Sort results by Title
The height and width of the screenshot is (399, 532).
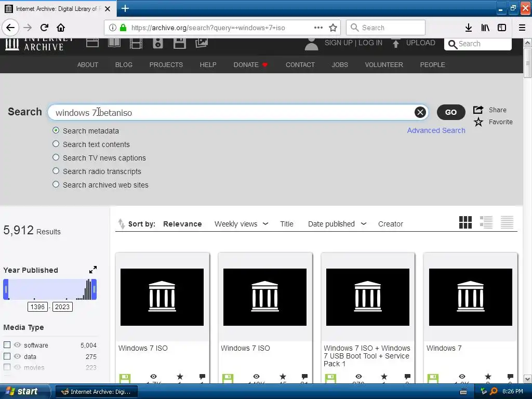pyautogui.click(x=287, y=224)
